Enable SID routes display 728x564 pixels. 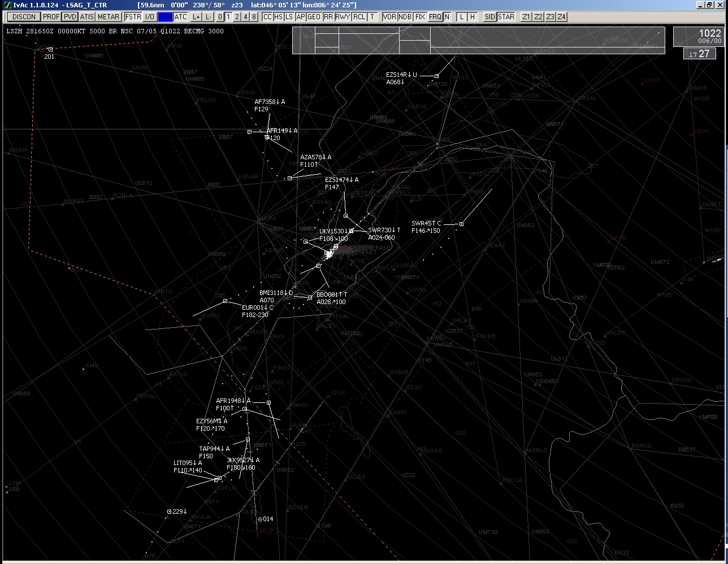pos(489,17)
